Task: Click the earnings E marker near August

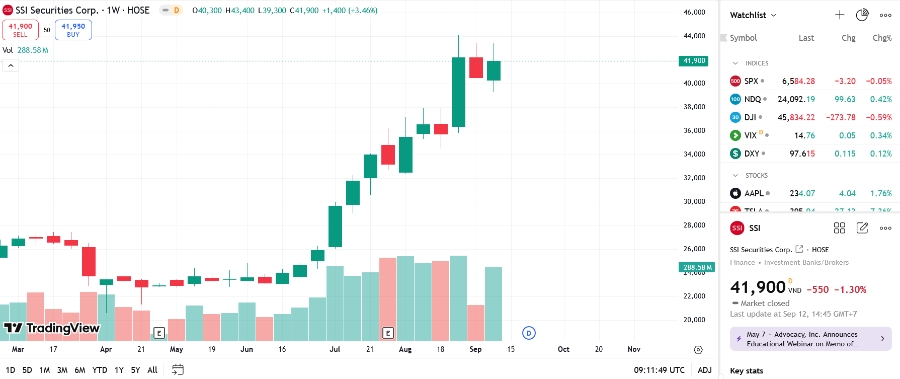Action: [x=389, y=333]
